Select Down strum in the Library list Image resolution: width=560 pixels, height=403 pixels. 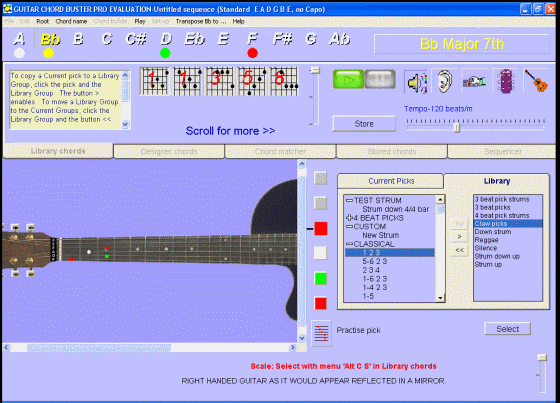493,232
